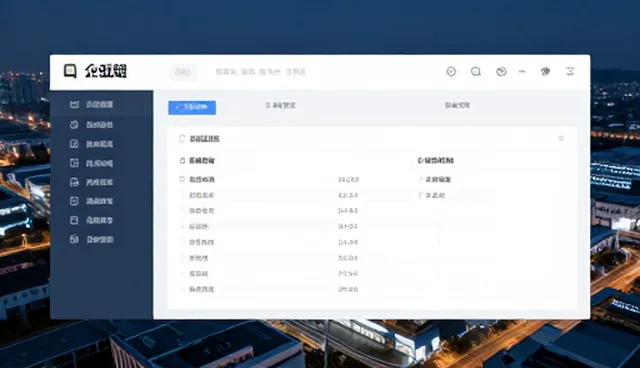Screen dimensions: 640x368
Task: Click the dark leaf-shaped icon in header
Action: pyautogui.click(x=545, y=71)
